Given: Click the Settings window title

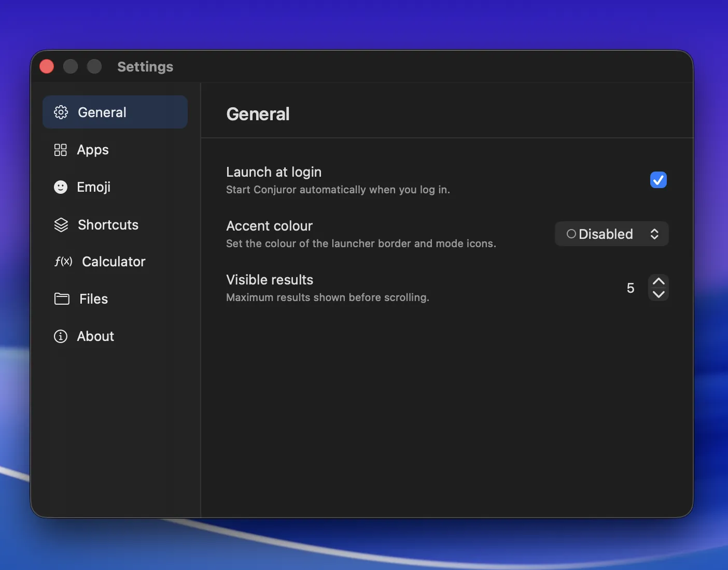Looking at the screenshot, I should tap(145, 67).
